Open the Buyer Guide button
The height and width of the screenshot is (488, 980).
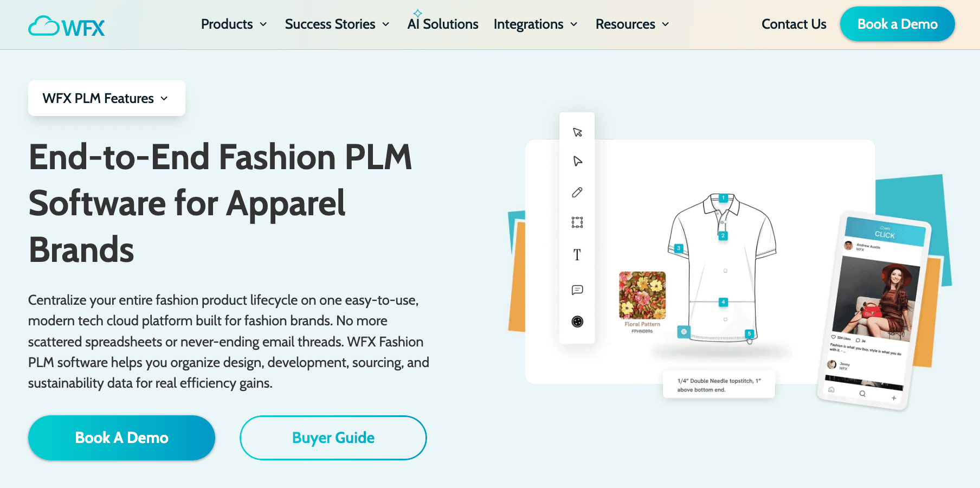tap(333, 438)
